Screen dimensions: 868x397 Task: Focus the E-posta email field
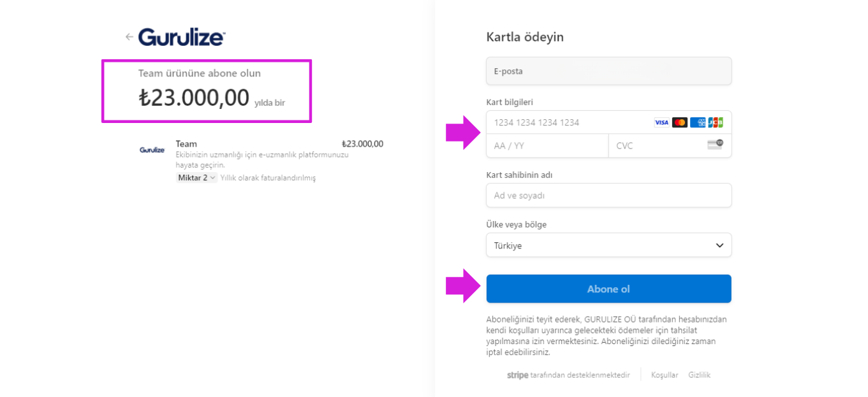608,71
